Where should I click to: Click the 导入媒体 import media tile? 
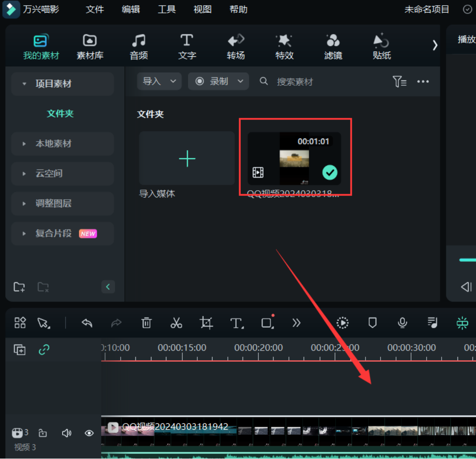click(x=187, y=159)
